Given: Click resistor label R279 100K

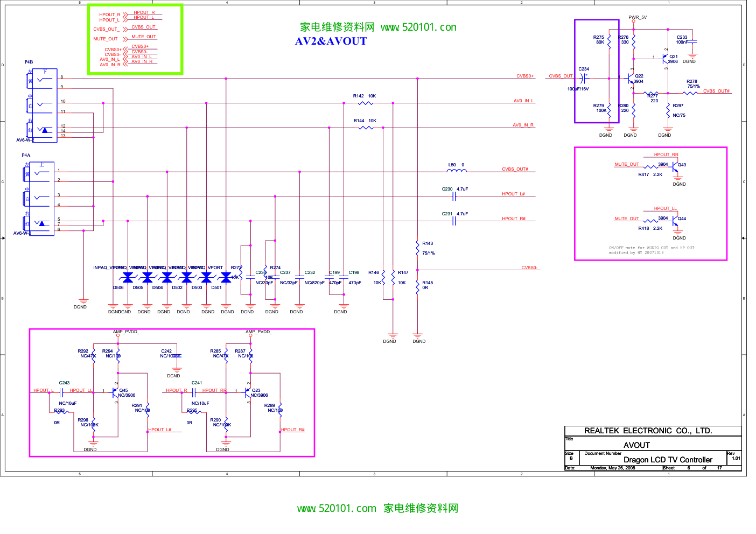Looking at the screenshot, I should (x=600, y=108).
